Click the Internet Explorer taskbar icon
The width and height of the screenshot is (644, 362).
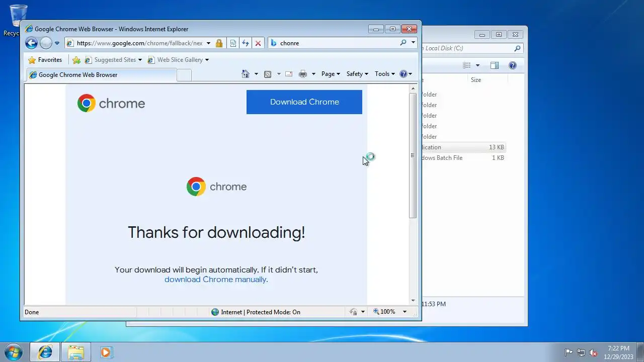tap(45, 352)
